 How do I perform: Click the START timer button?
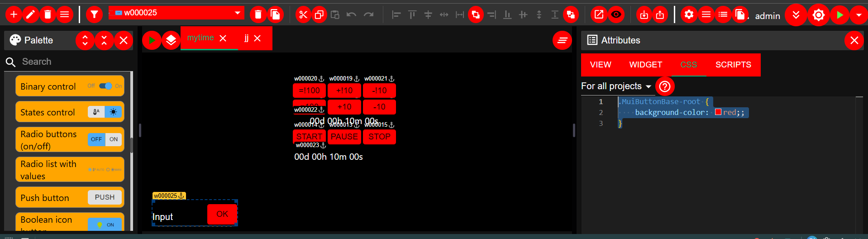(309, 137)
